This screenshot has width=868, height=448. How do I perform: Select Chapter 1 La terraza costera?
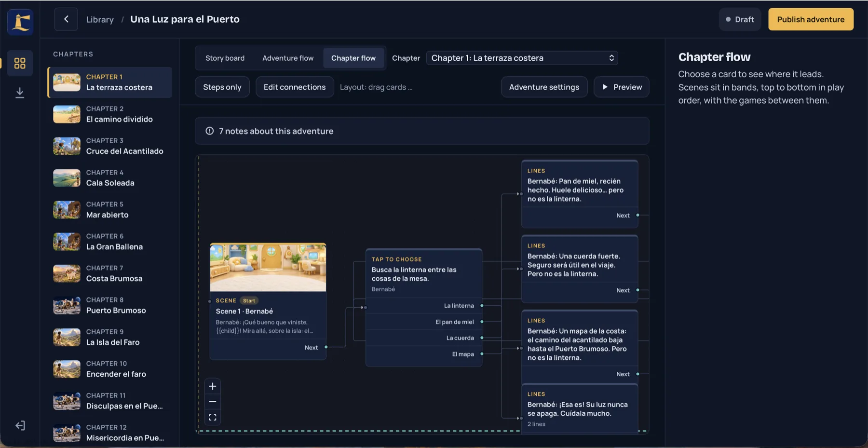(110, 82)
